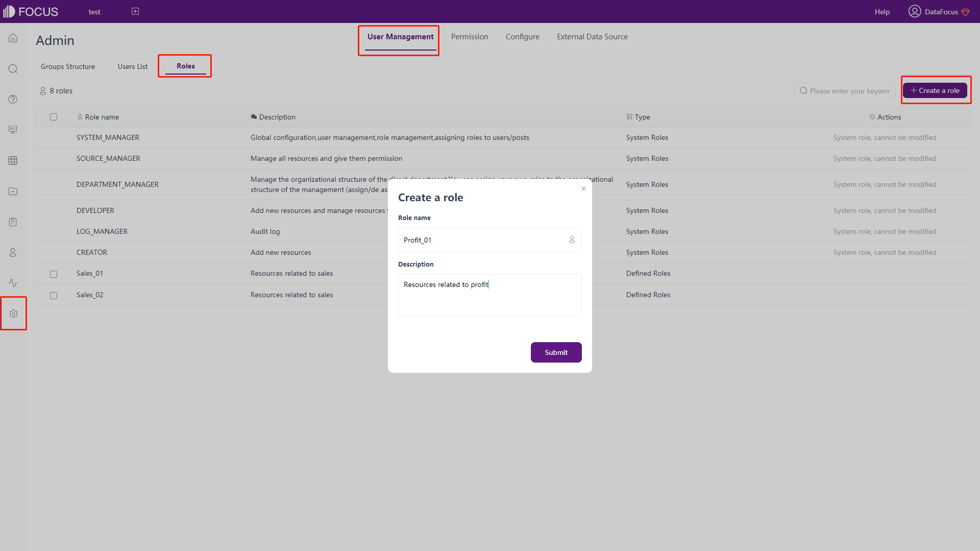980x551 pixels.
Task: Open the presentation board sidebar icon
Action: click(13, 130)
